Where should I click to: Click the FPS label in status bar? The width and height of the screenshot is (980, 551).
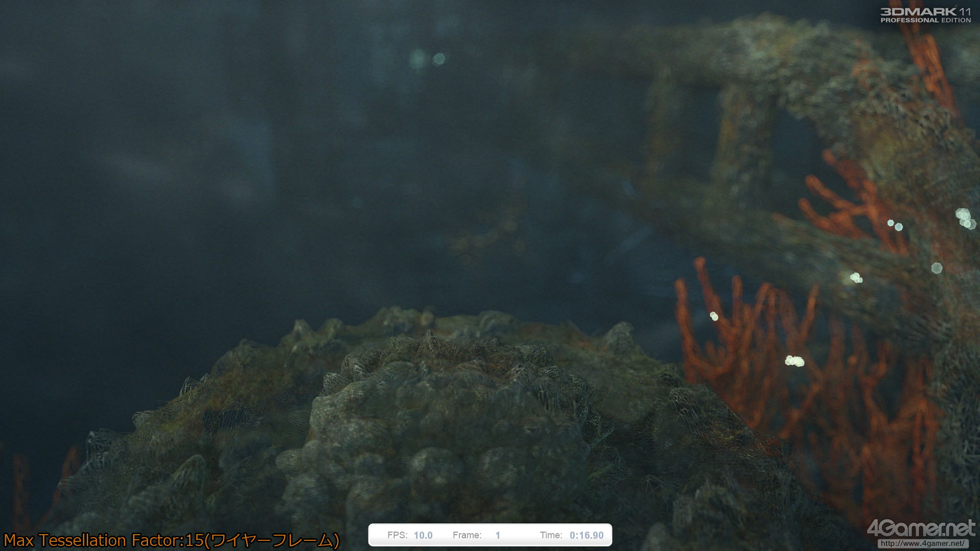pyautogui.click(x=397, y=535)
